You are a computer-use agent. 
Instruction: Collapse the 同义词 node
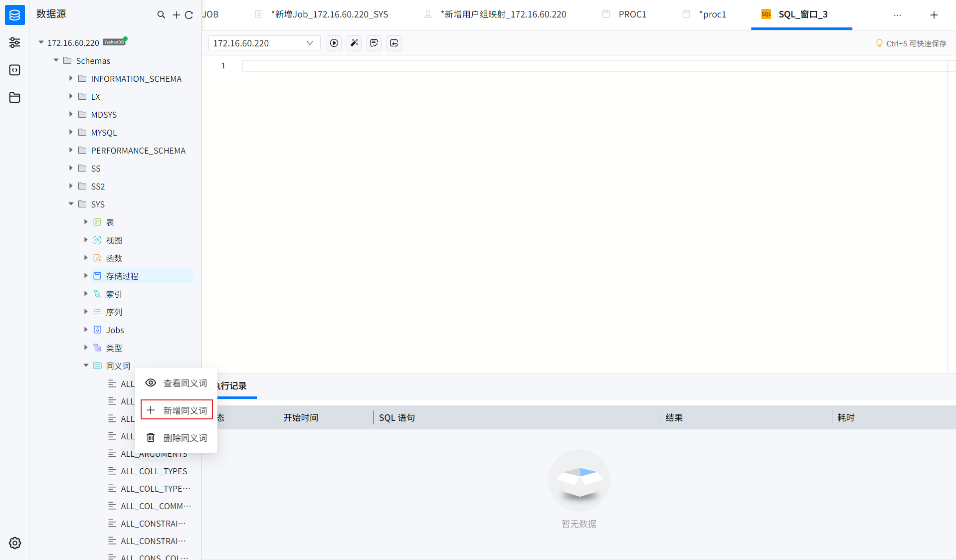tap(86, 366)
